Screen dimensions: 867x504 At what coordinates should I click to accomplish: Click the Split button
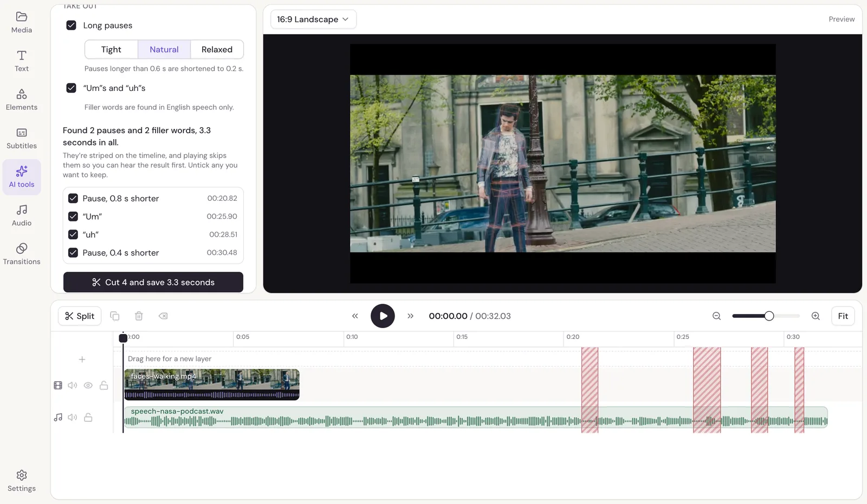(x=80, y=316)
